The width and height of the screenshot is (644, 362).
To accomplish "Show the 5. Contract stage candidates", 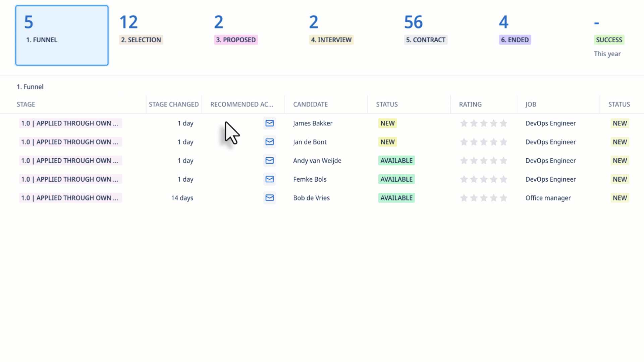I will click(x=426, y=40).
